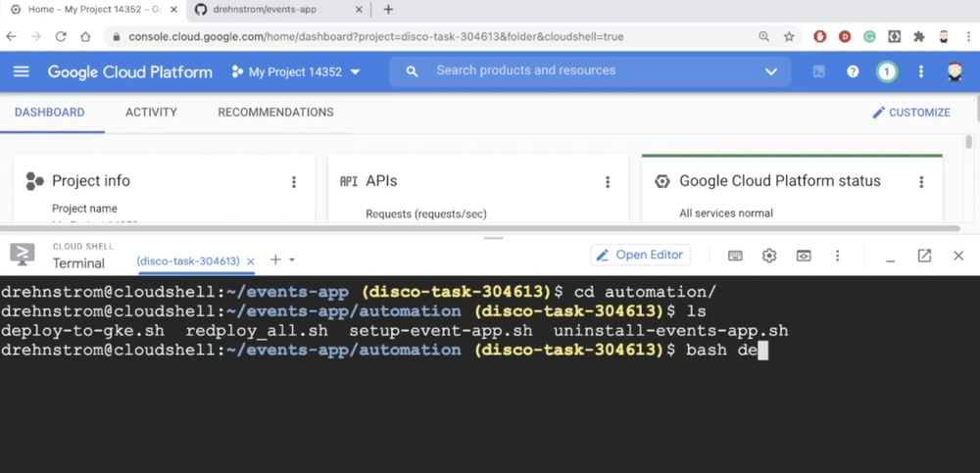Click the Requests (requests/sec) label

(x=426, y=213)
